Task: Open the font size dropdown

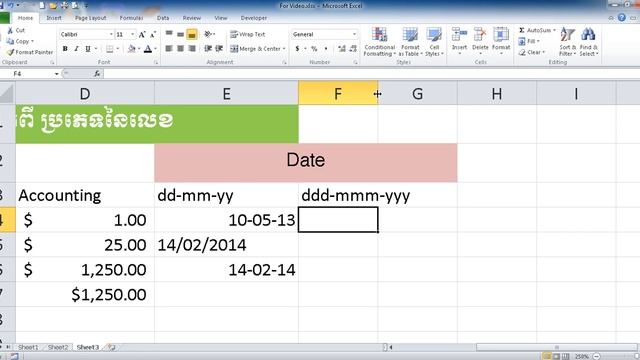Action: coord(132,35)
